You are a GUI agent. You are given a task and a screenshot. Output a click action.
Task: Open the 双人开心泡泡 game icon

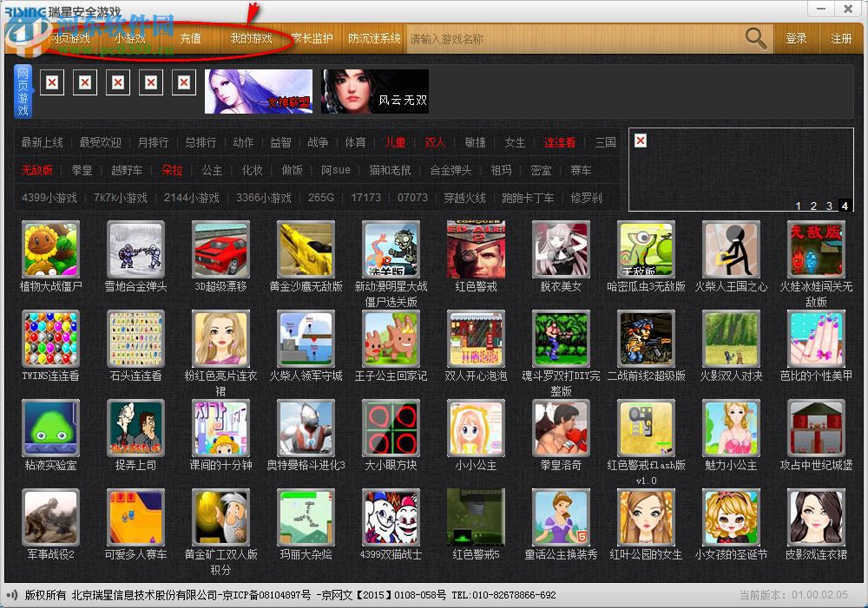[x=476, y=338]
